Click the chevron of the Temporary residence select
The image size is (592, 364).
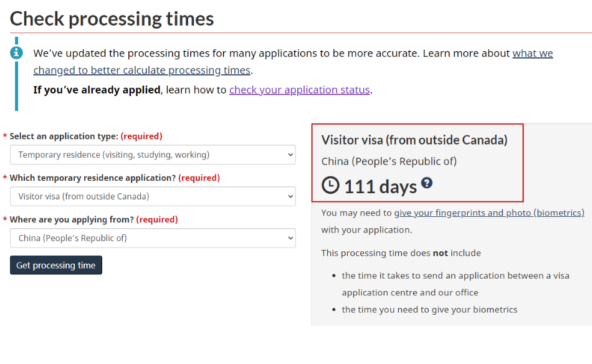(x=290, y=155)
